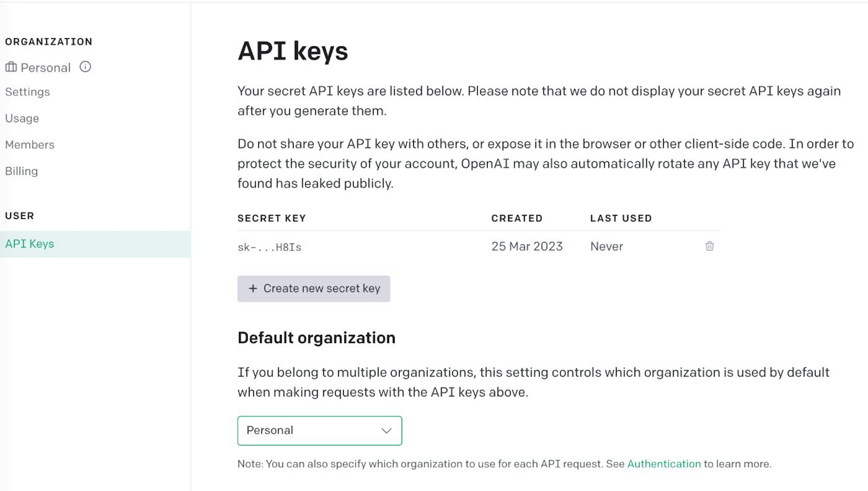Click the Settings menu icon in sidebar
This screenshot has height=491, width=868.
(27, 91)
